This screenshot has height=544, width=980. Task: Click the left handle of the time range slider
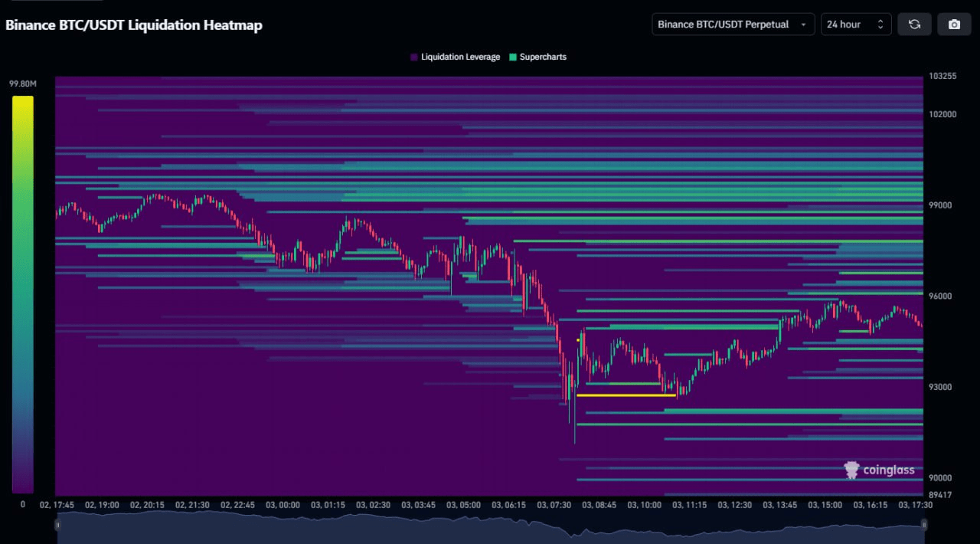pos(57,525)
